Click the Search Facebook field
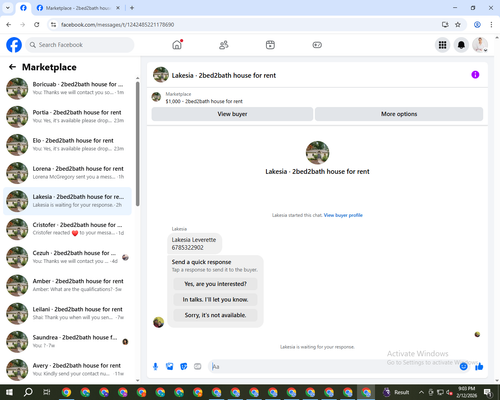The height and width of the screenshot is (400, 500). coord(80,45)
